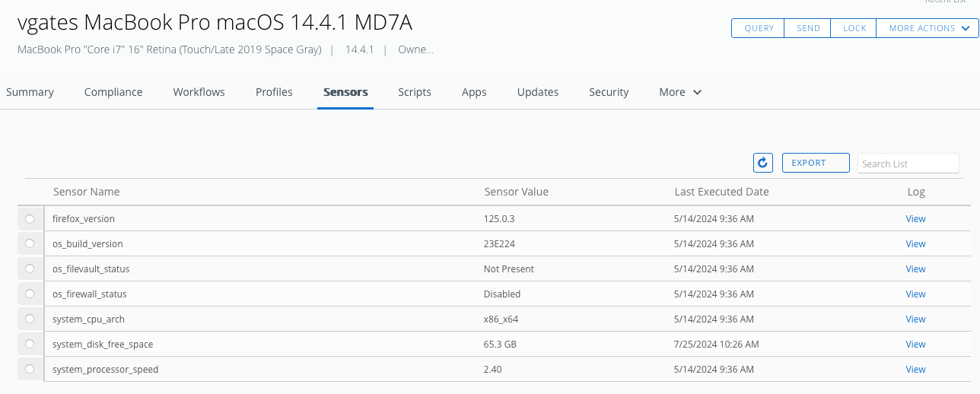Click the Lock device button
The width and height of the screenshot is (980, 394).
pyautogui.click(x=854, y=28)
